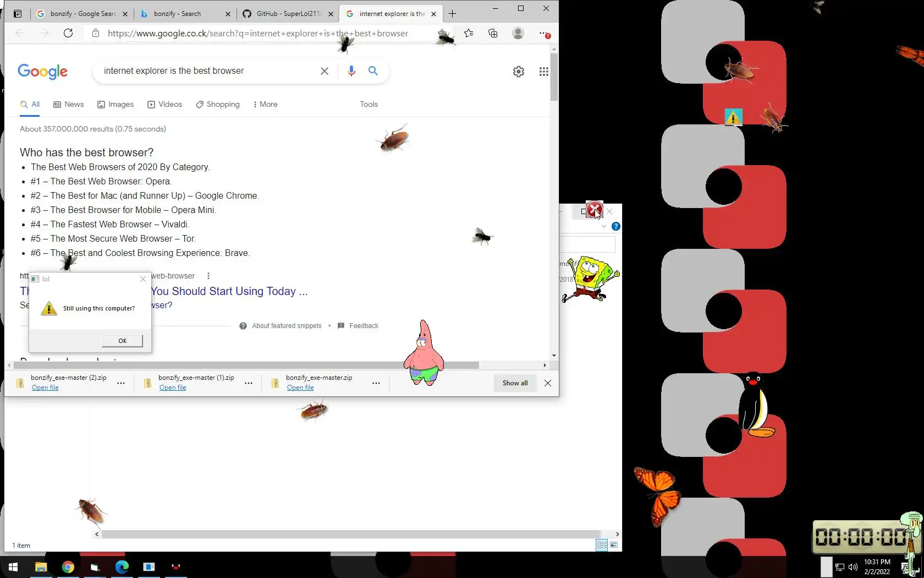Open a new browser tab
The image size is (924, 578).
pos(452,14)
